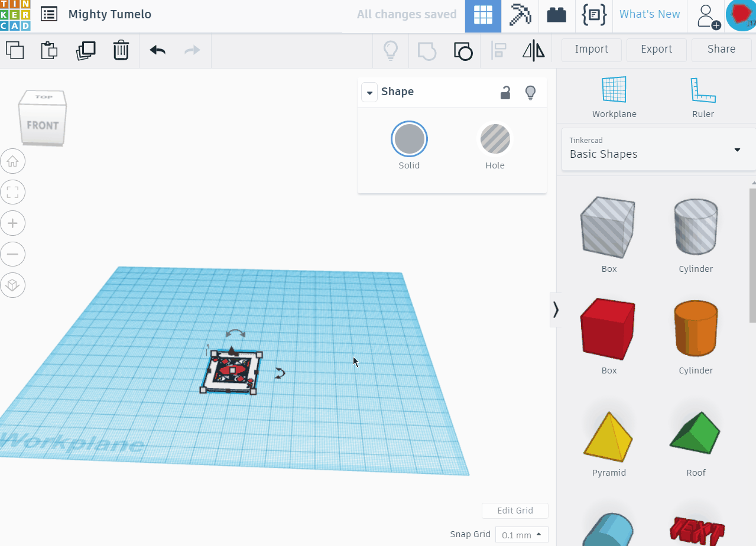Viewport: 756px width, 546px height.
Task: Redo the last action
Action: click(x=191, y=50)
